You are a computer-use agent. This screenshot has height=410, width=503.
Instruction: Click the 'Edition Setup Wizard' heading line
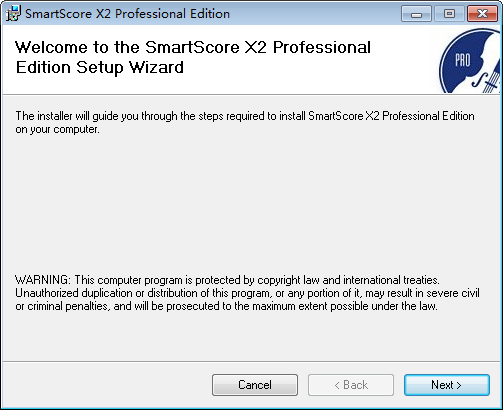(100, 67)
